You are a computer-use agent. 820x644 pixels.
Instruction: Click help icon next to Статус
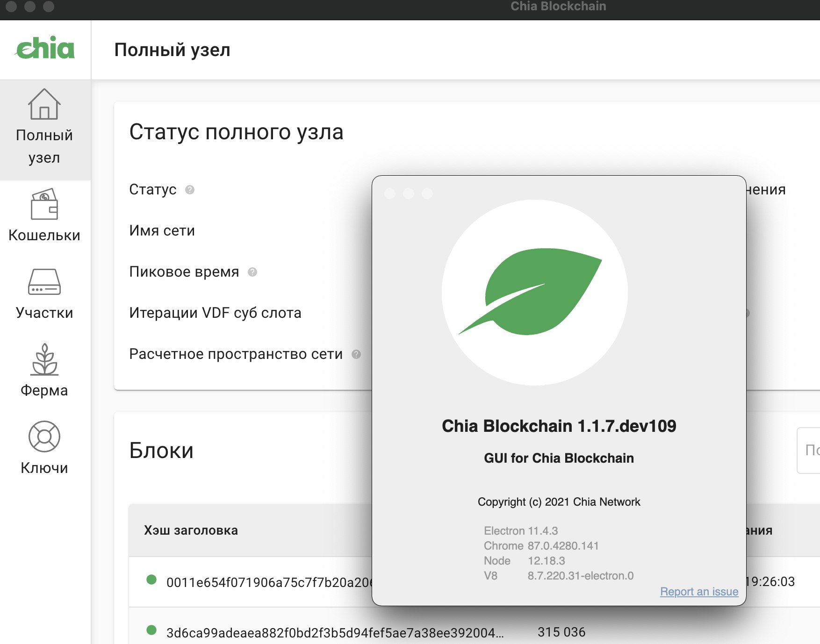coord(190,190)
